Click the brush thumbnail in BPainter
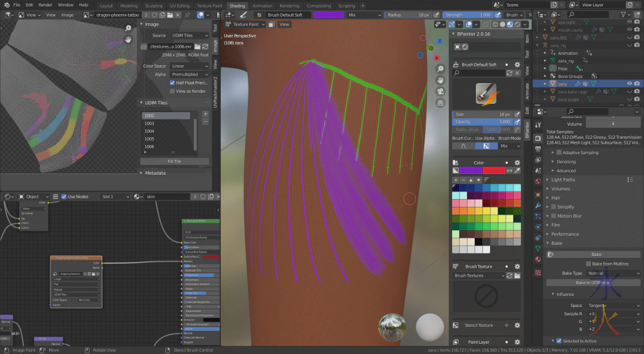Screen dimensions: 644x354 coord(486,93)
